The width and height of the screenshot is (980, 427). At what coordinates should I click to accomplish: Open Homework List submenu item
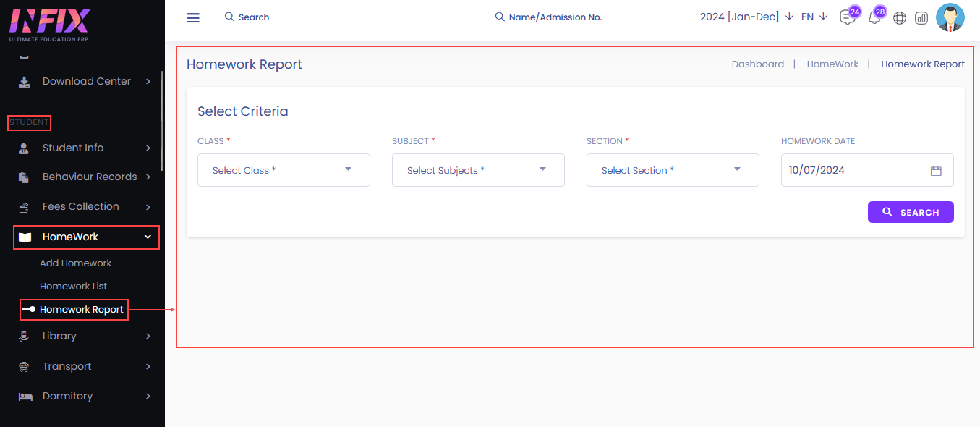74,286
